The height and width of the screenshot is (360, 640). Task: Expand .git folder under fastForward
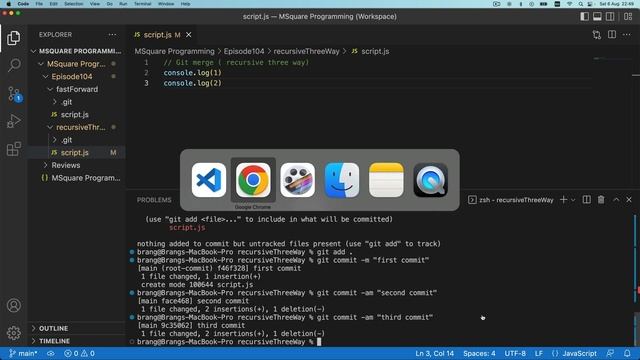coord(76,102)
